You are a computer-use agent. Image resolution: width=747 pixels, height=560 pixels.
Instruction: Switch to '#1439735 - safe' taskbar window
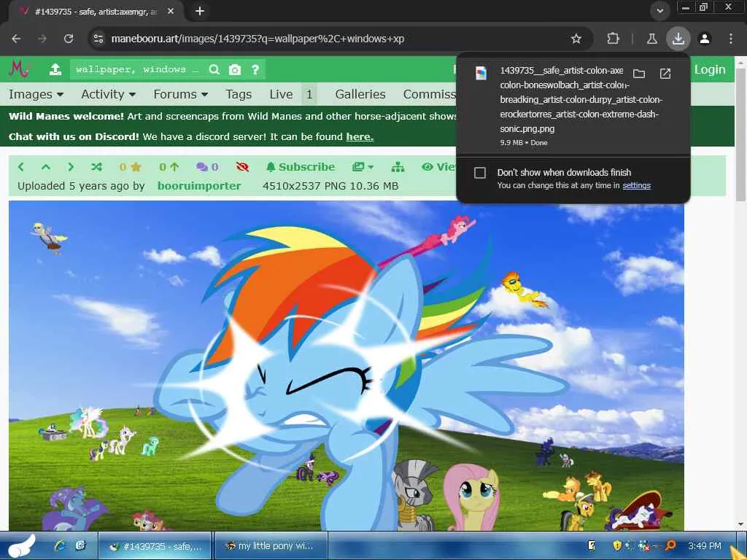pos(155,546)
